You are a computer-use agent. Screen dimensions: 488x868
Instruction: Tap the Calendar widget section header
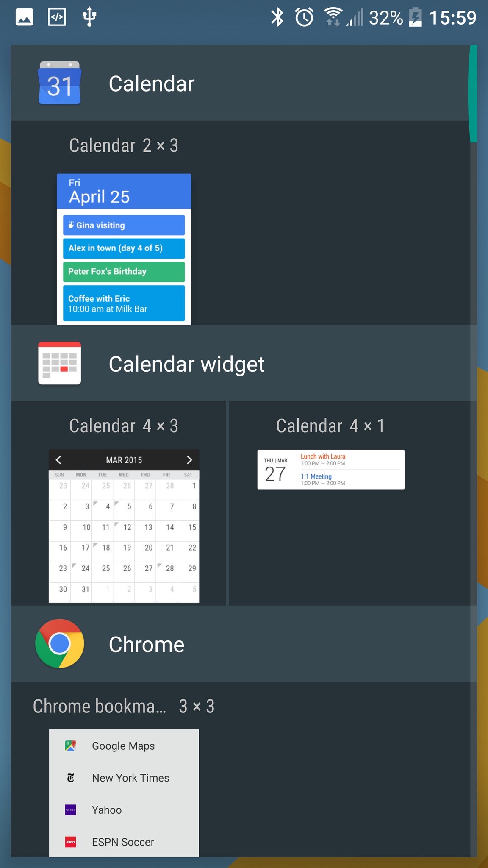[x=186, y=364]
